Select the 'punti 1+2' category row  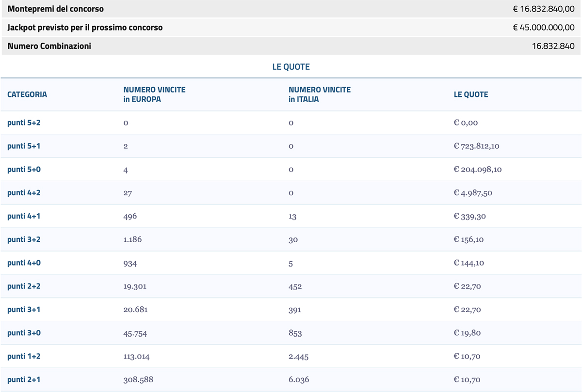291,356
